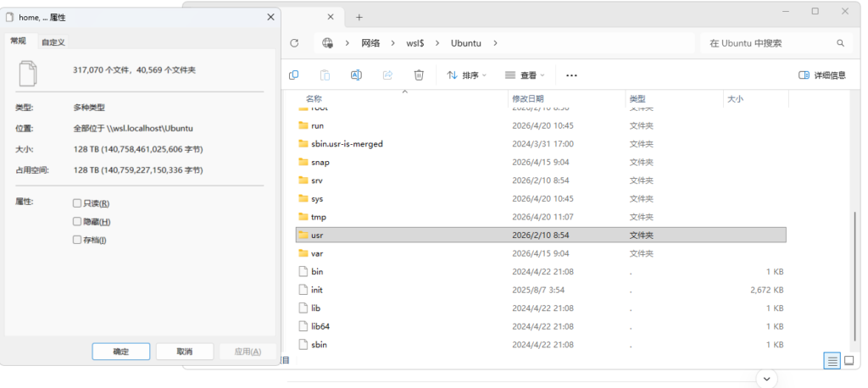Screen dimensions: 868x388
Task: Open a new tab with the plus icon
Action: pos(359,17)
